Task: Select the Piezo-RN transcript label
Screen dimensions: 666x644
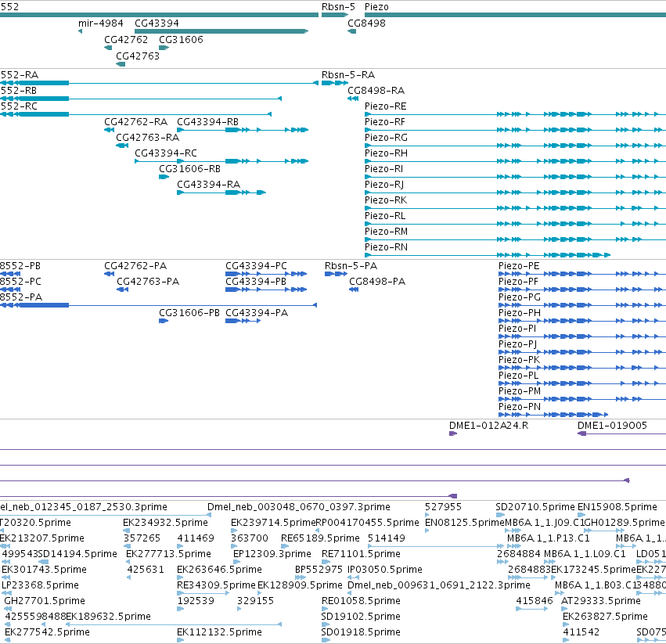Action: (x=386, y=247)
